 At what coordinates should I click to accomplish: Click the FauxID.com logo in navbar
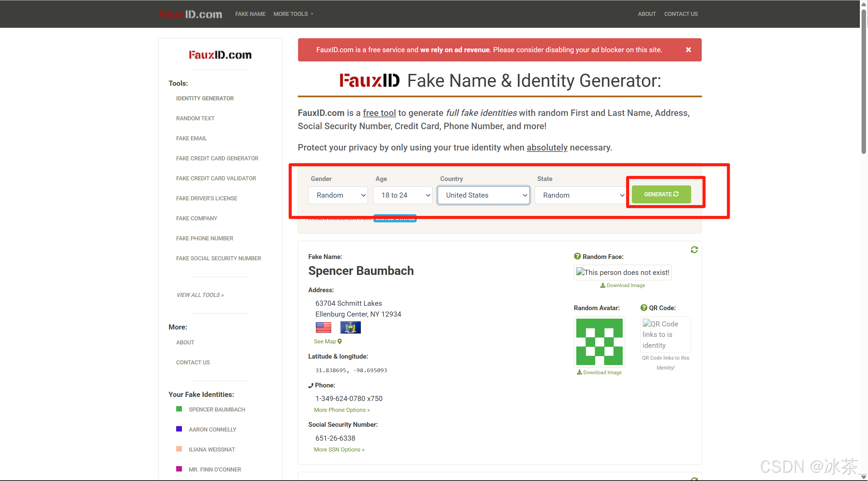[191, 14]
